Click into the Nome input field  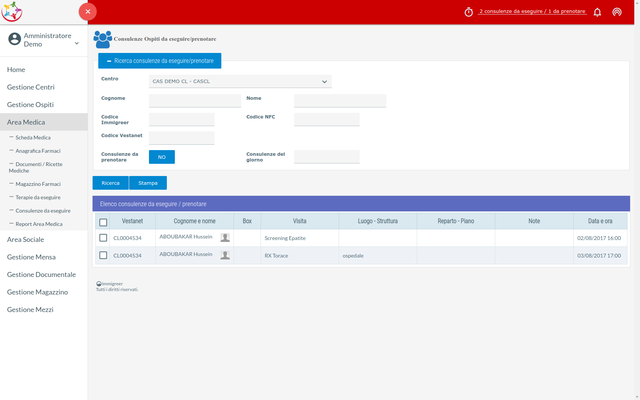[x=340, y=100]
